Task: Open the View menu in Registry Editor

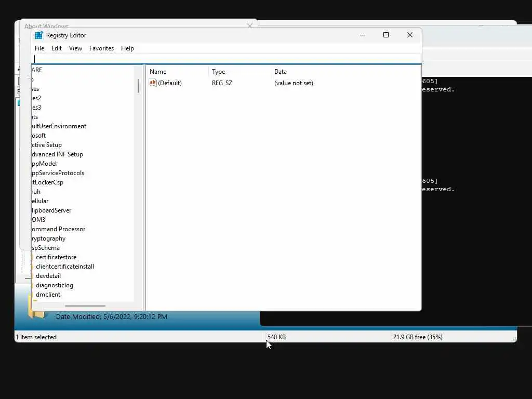Action: (x=75, y=48)
